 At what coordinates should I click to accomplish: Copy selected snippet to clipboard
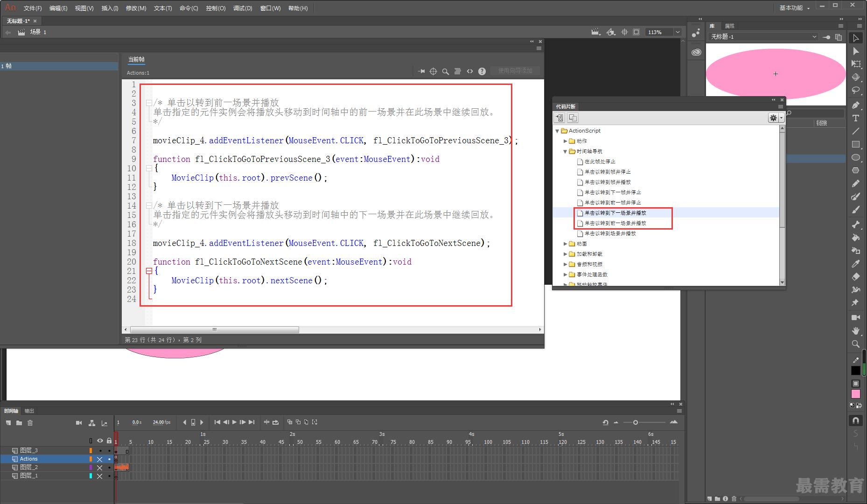(x=573, y=118)
